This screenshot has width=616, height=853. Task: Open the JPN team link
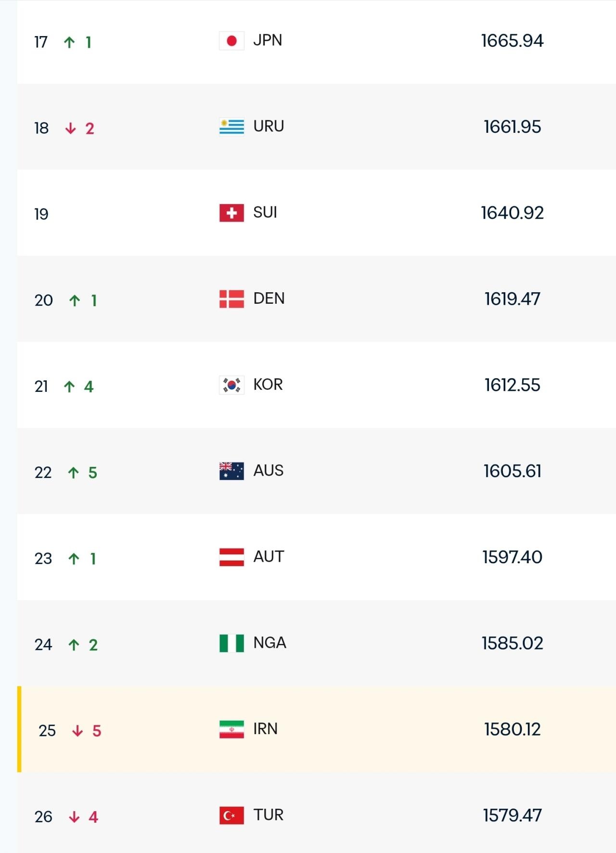(268, 40)
